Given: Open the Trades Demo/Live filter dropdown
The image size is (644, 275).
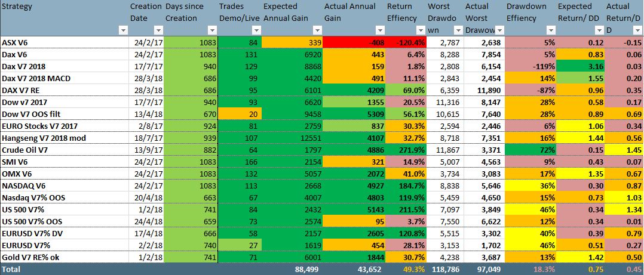Looking at the screenshot, I should tap(256, 31).
